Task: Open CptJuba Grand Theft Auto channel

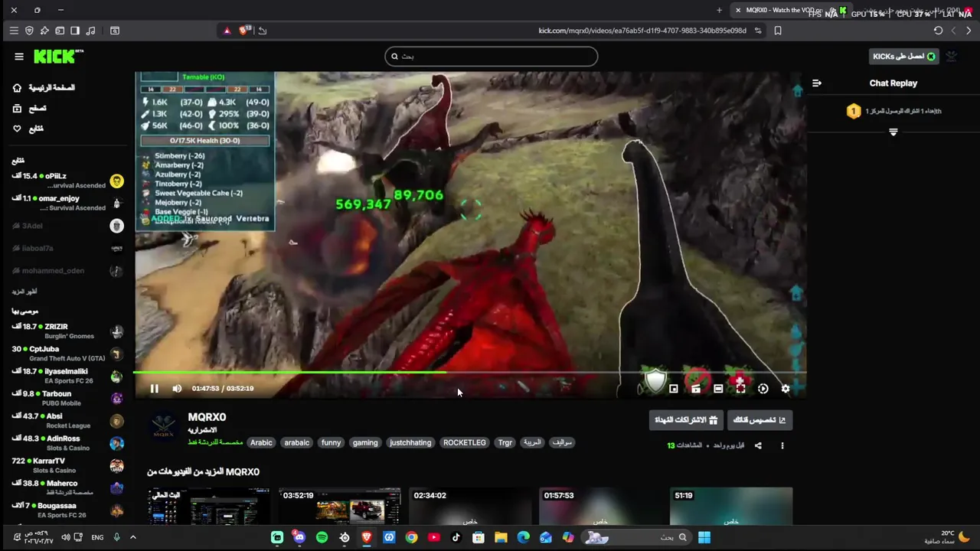Action: (x=67, y=354)
